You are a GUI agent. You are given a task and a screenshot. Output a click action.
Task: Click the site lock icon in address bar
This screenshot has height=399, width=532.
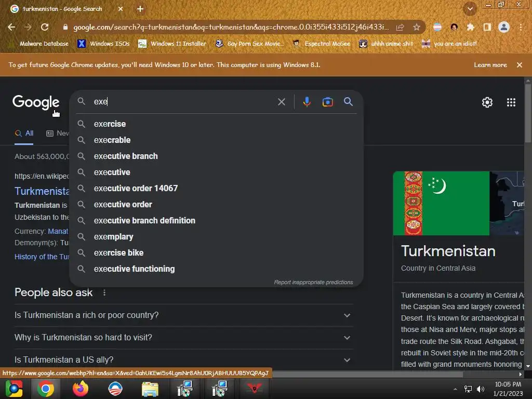pyautogui.click(x=65, y=27)
